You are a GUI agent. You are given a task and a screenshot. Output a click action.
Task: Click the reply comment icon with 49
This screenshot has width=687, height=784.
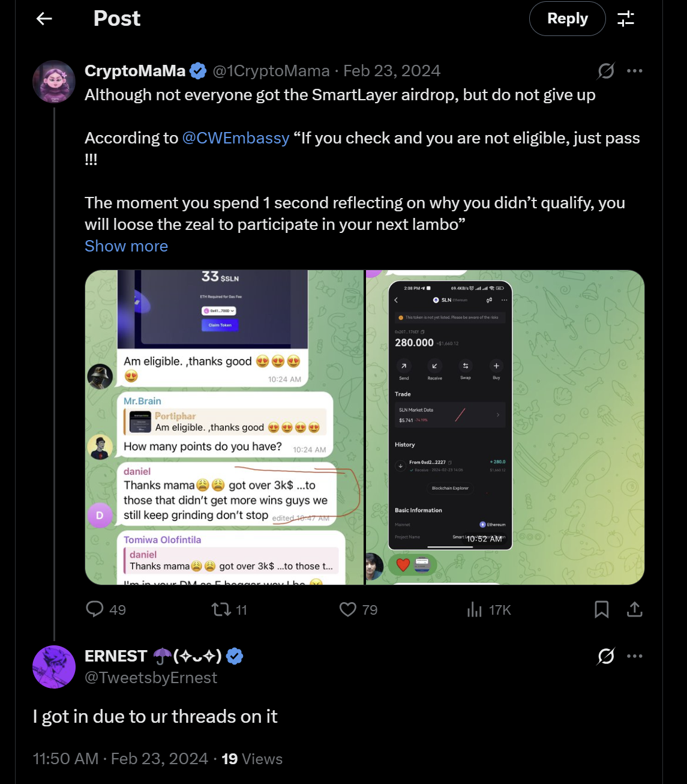click(x=95, y=609)
